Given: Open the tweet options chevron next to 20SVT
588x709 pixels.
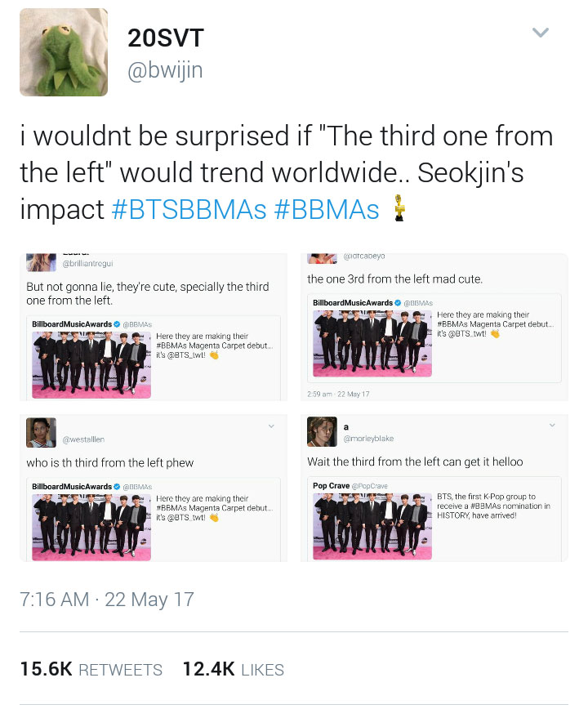Looking at the screenshot, I should click(x=540, y=33).
